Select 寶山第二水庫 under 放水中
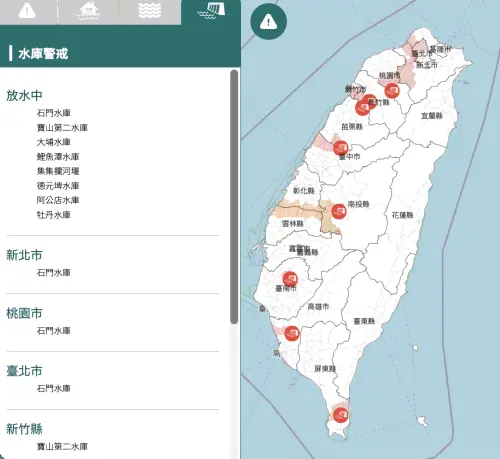Image resolution: width=500 pixels, height=459 pixels. coord(62,128)
